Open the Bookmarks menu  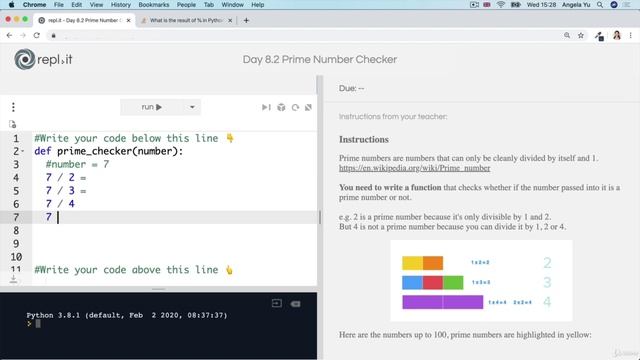(x=154, y=4)
